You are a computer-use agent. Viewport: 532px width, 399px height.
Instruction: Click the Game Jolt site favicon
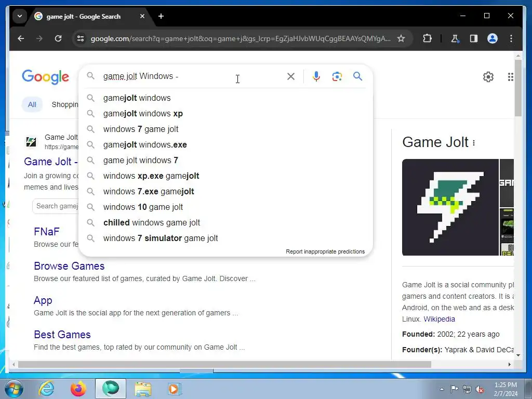coord(31,141)
